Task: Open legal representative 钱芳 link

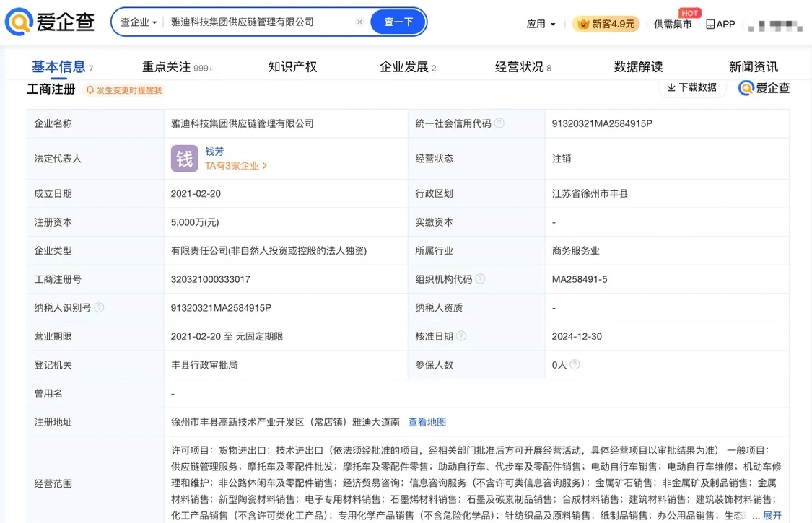Action: click(x=214, y=151)
